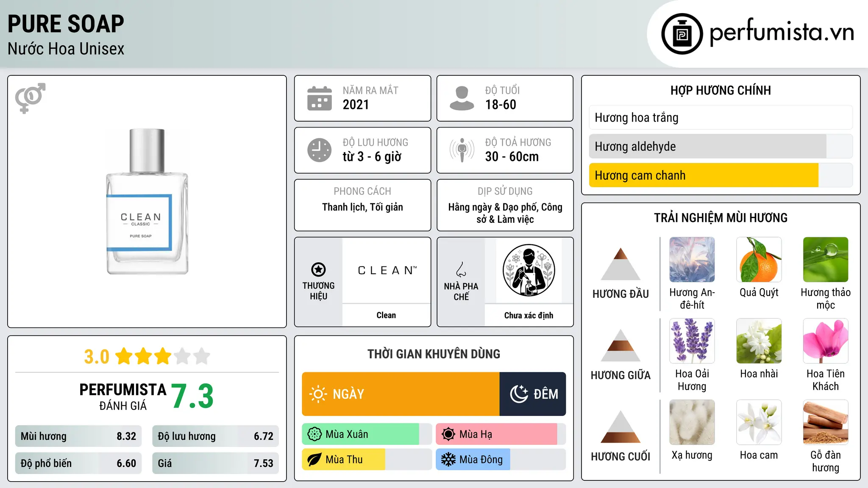Click the Nước Hoa Unisex subtitle
This screenshot has width=868, height=488.
pos(66,49)
